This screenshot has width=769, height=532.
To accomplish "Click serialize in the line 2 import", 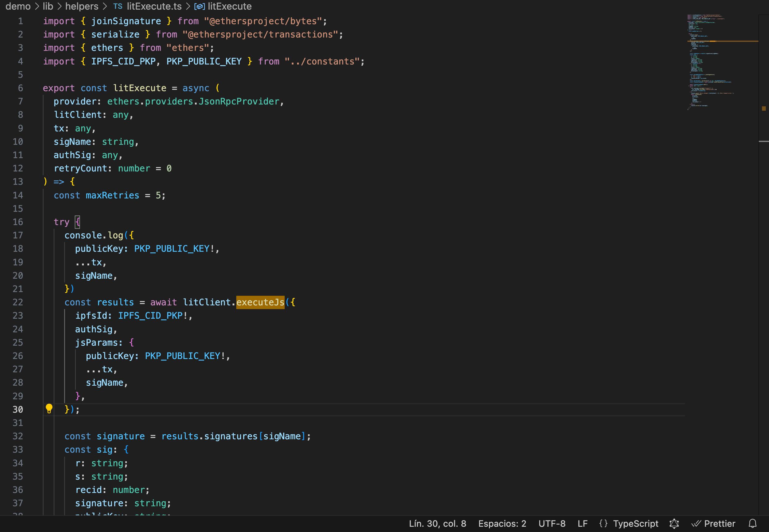I will 115,34.
